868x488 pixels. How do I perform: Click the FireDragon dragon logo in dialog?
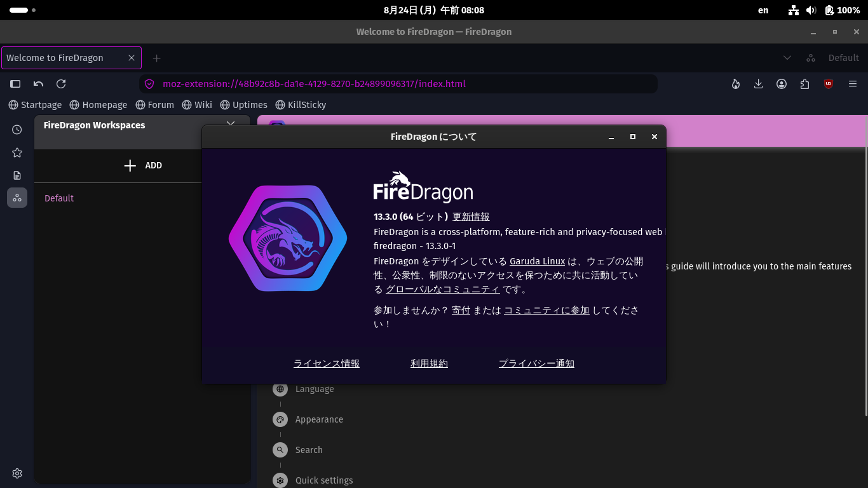coord(288,238)
